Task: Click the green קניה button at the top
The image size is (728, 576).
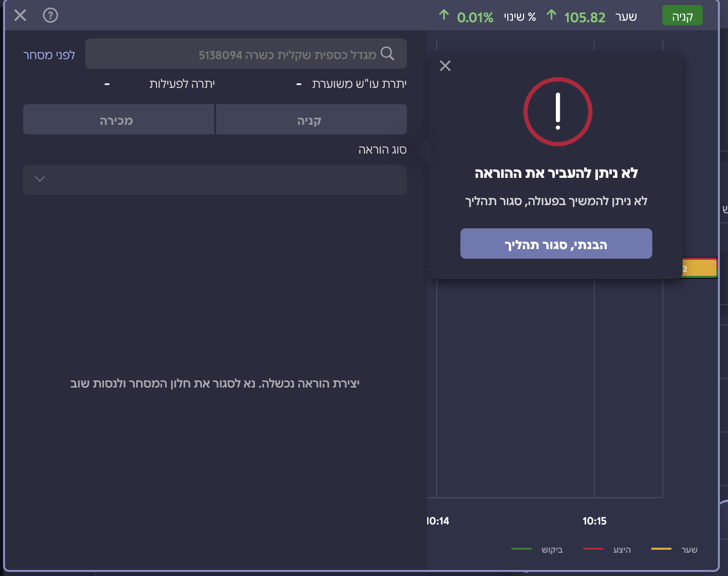Action: (x=682, y=15)
